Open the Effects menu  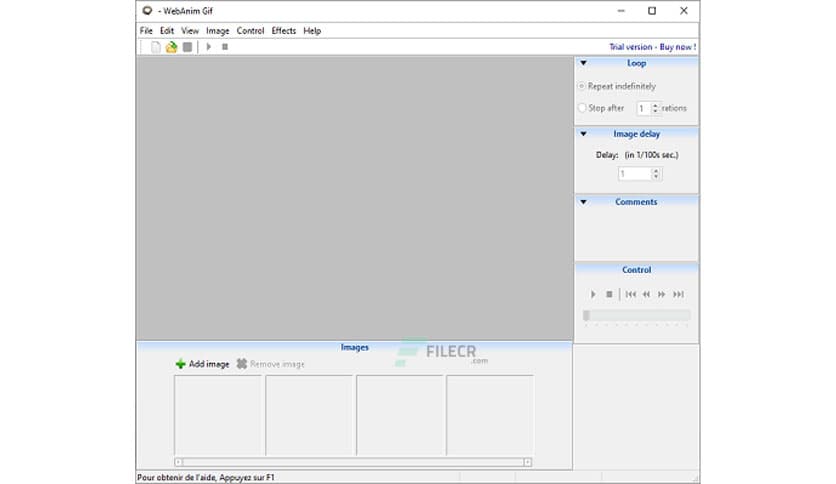coord(284,31)
